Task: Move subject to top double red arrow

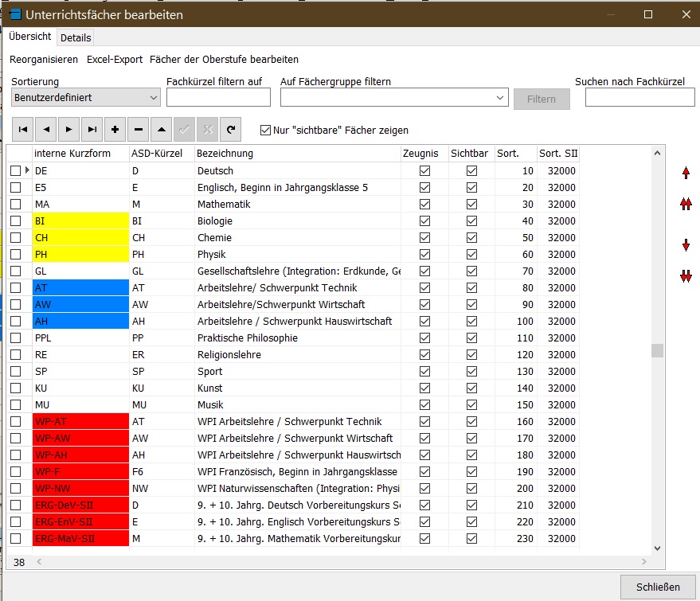Action: pyautogui.click(x=686, y=204)
